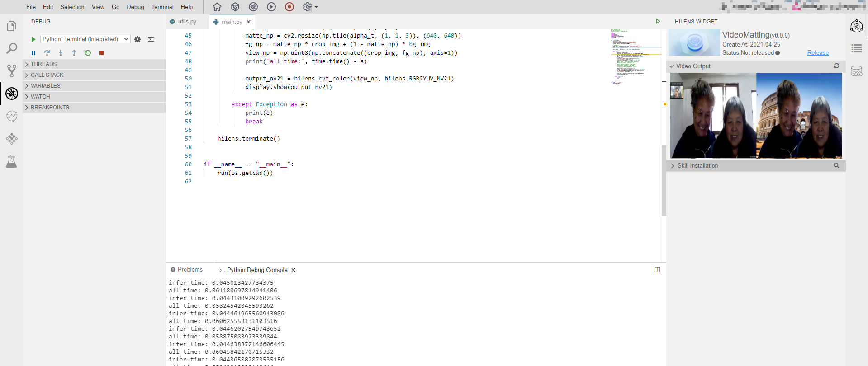
Task: Select Python: Terminal (integrated) configuration dropdown
Action: pos(85,39)
